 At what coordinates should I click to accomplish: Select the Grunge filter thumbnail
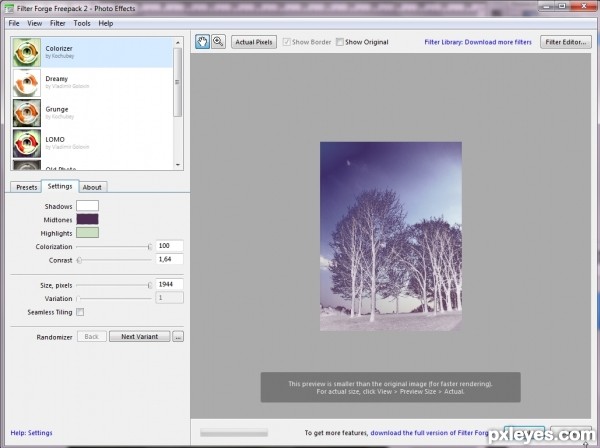tap(27, 113)
